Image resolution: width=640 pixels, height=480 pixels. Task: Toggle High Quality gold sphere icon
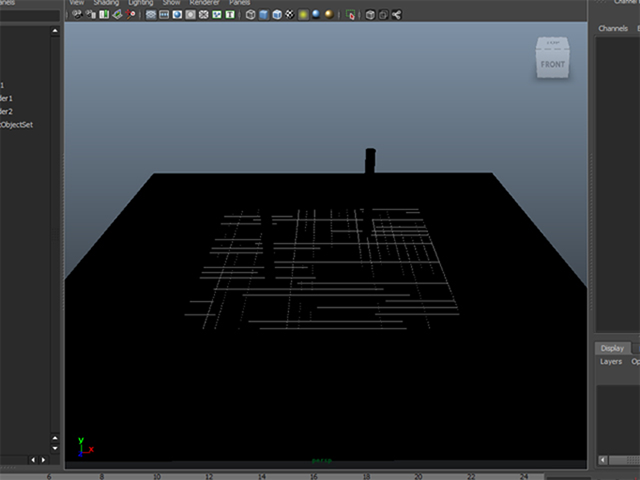click(x=329, y=15)
